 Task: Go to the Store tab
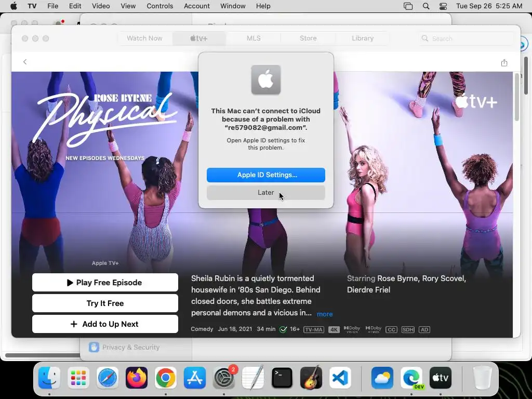pyautogui.click(x=308, y=38)
